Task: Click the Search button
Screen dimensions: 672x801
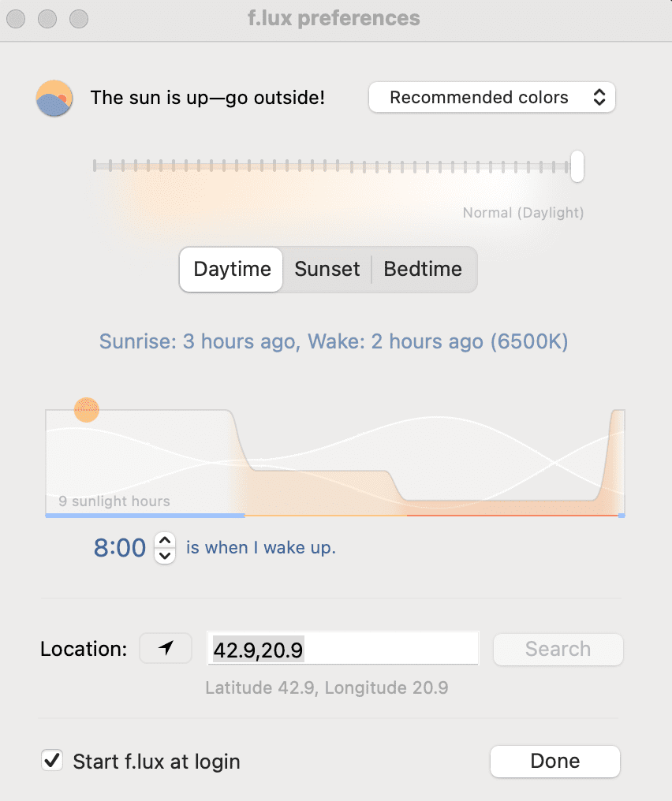Action: [x=558, y=649]
